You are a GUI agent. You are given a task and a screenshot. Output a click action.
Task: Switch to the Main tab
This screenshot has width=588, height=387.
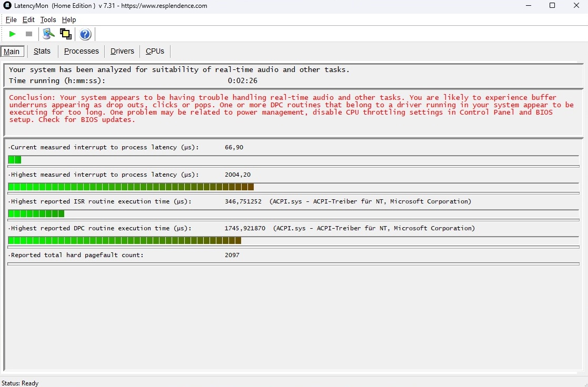[12, 51]
